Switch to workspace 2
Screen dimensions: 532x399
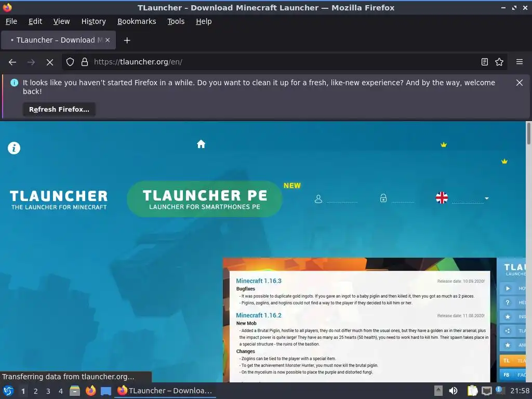pos(36,391)
